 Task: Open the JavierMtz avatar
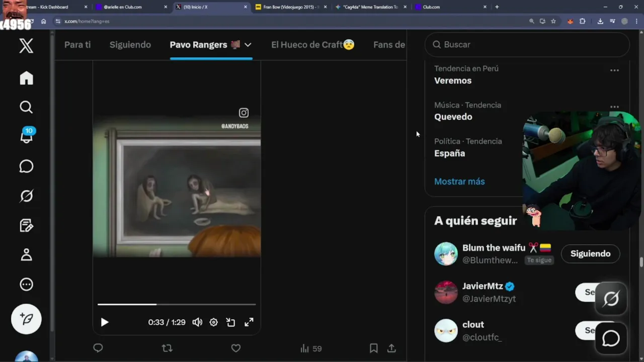446,292
